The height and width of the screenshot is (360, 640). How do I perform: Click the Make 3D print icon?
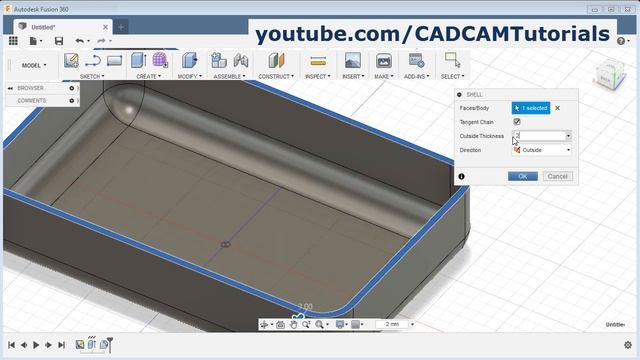(384, 60)
